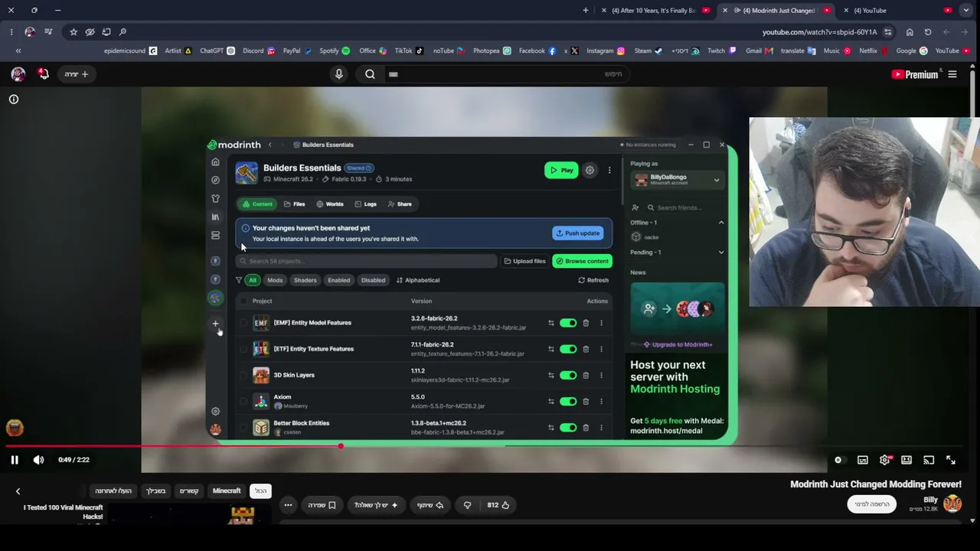The width and height of the screenshot is (980, 551).
Task: Collapse the Offline friends section
Action: 721,223
